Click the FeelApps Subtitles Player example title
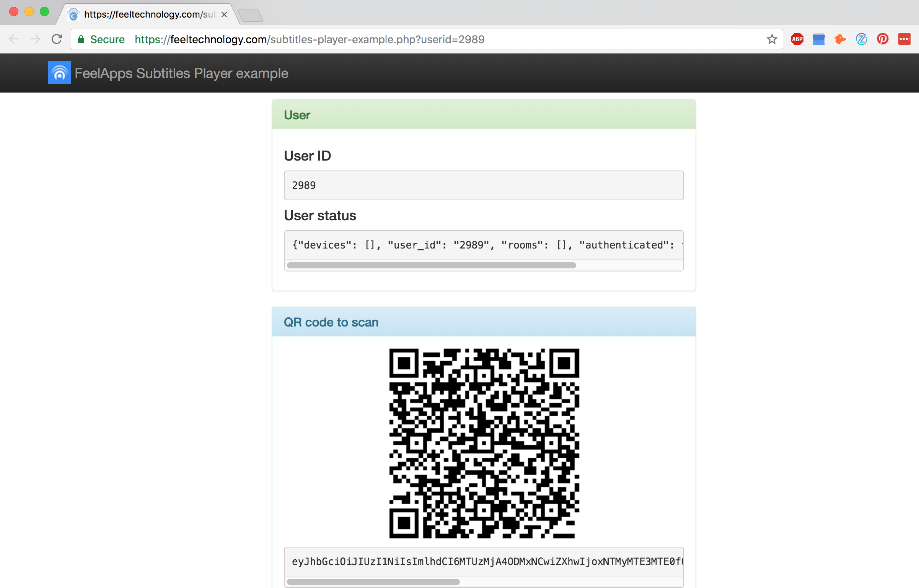 (x=181, y=73)
